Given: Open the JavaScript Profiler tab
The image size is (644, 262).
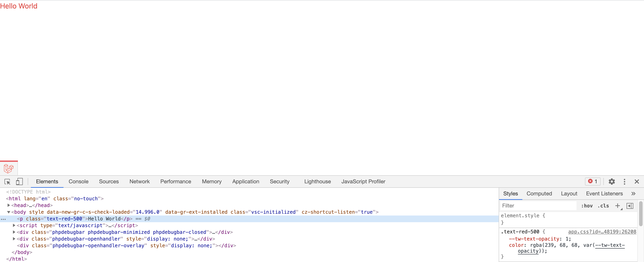Looking at the screenshot, I should [x=363, y=182].
